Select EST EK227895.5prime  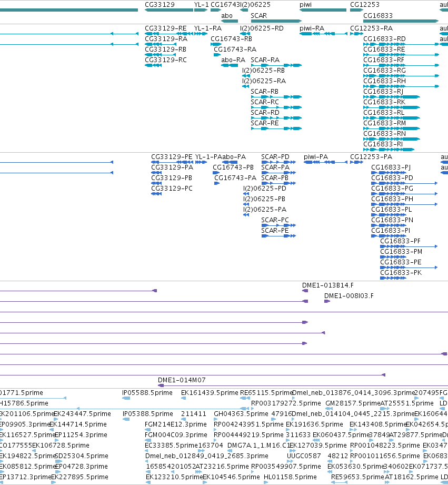click(79, 477)
